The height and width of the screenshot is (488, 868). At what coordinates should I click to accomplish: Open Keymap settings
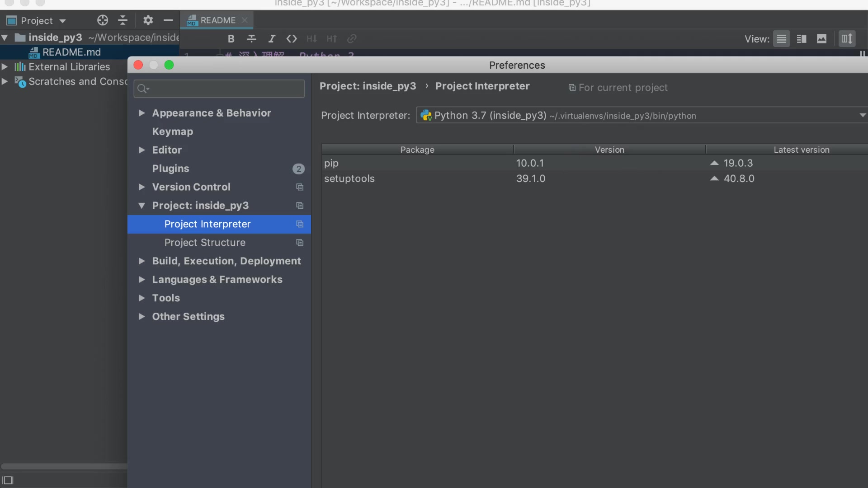172,131
